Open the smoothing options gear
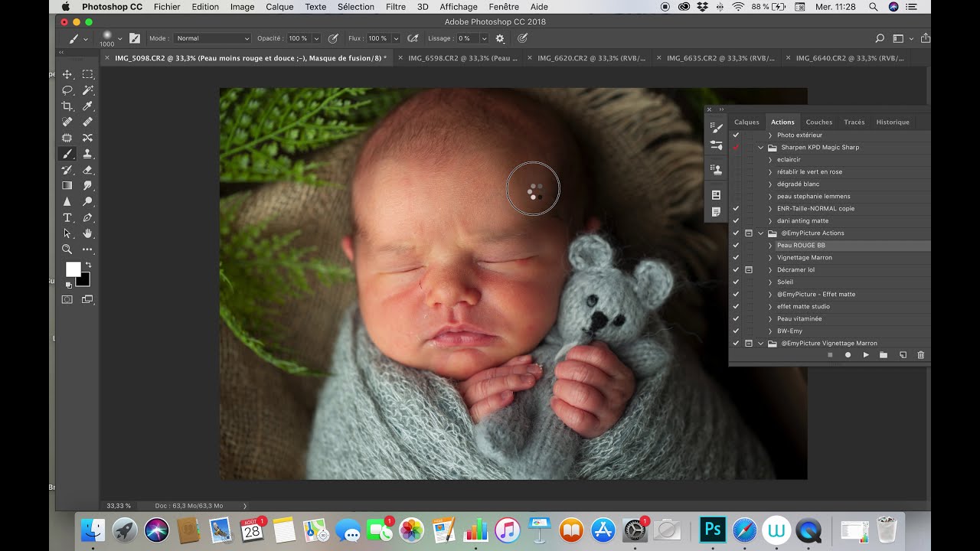This screenshot has width=980, height=551. pyautogui.click(x=500, y=38)
